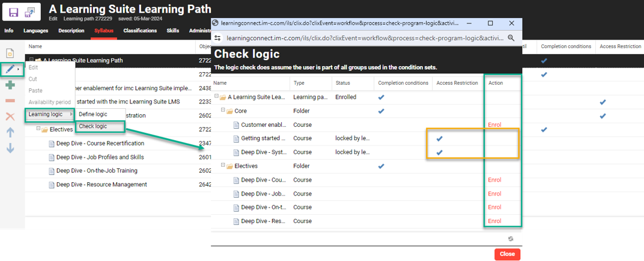The height and width of the screenshot is (261, 644).
Task: Click Completion conditions checkmark of A Learning Suite Lea... row
Action: (381, 97)
